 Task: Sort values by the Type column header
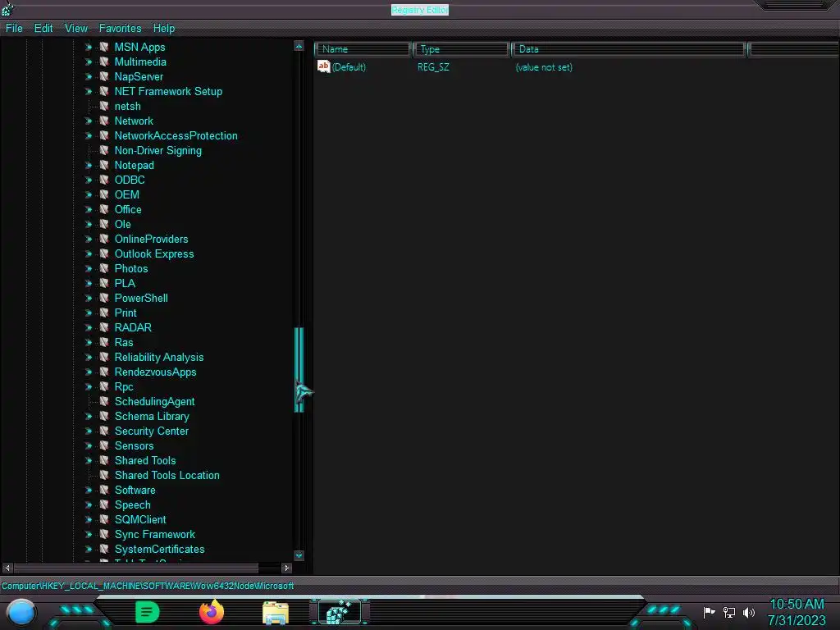(x=461, y=49)
